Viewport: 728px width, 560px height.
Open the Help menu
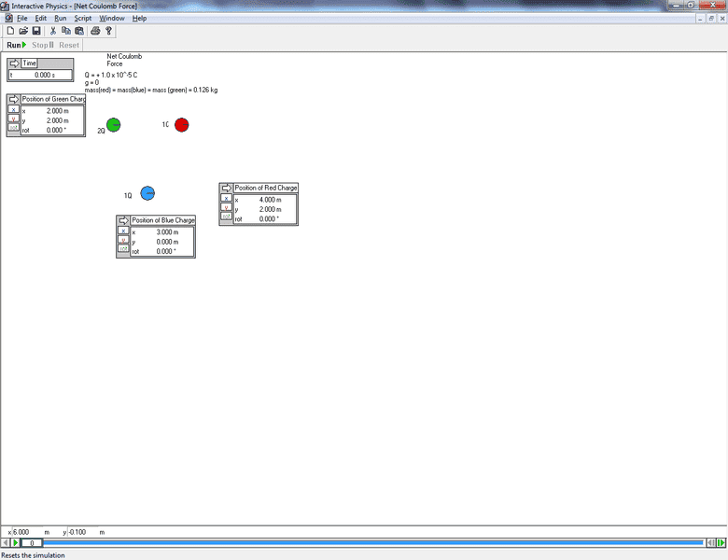(139, 18)
